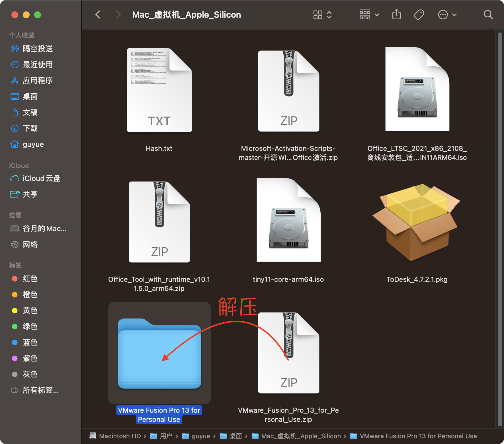Select the VMware Fusion Pro 13 folder icon
Screen dimensions: 504x444
(x=159, y=353)
